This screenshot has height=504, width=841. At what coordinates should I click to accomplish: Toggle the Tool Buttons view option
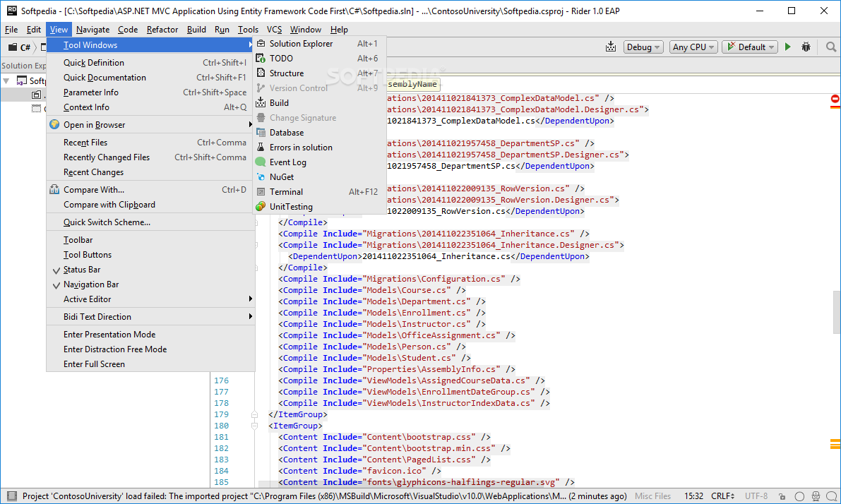[150, 255]
